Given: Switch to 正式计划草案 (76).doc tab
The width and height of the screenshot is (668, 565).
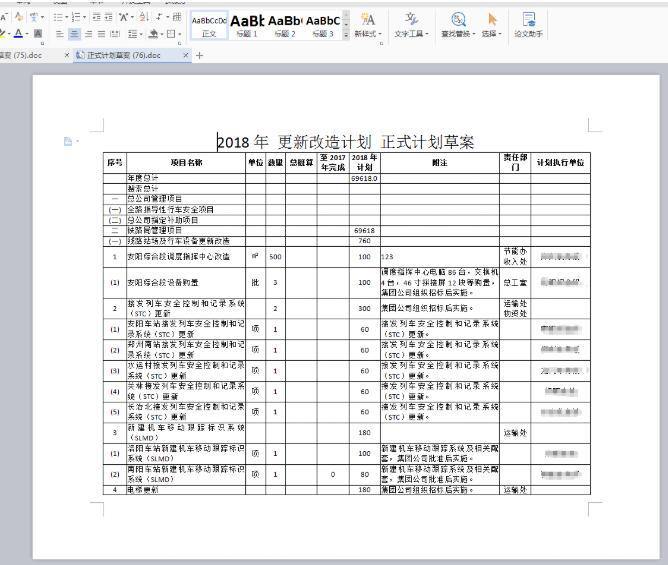Looking at the screenshot, I should (x=122, y=55).
